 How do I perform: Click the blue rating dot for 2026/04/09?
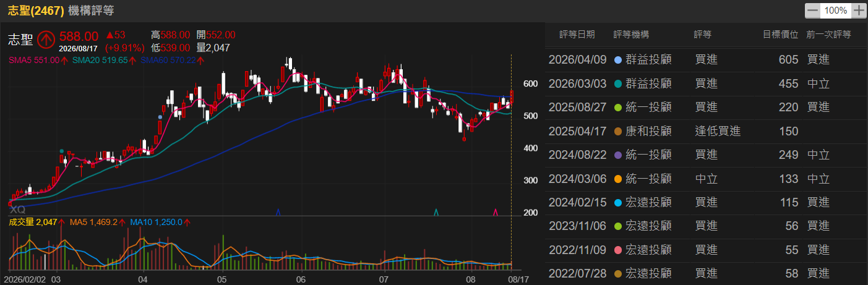618,60
